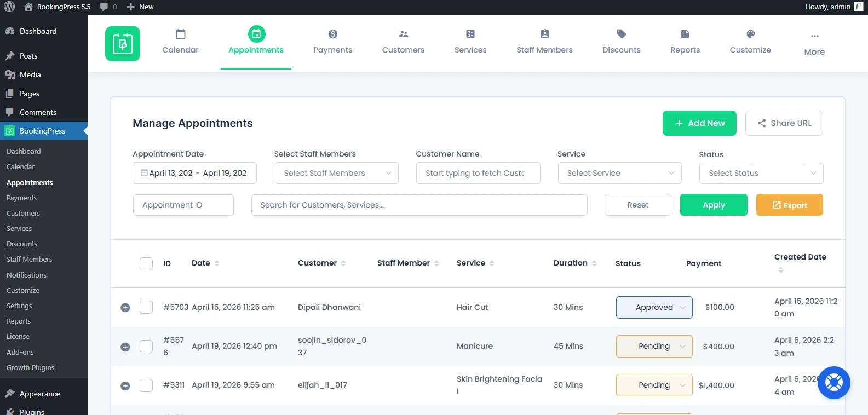The height and width of the screenshot is (415, 868).
Task: Open the Howdy, admin account menu
Action: point(834,7)
